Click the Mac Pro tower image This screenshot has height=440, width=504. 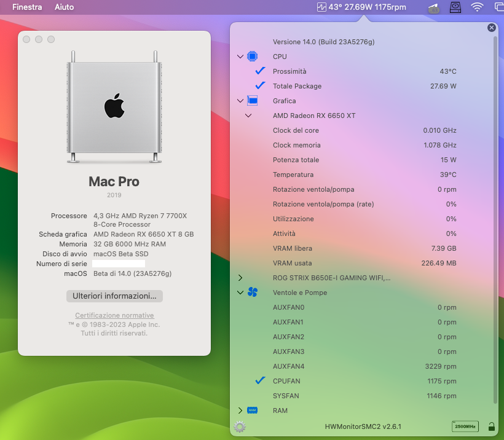[114, 107]
